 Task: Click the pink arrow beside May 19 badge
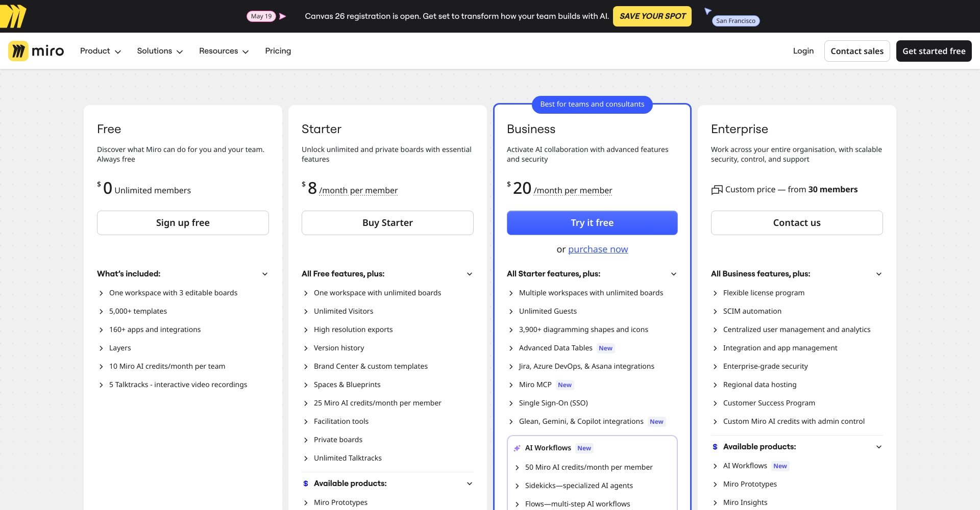point(282,16)
